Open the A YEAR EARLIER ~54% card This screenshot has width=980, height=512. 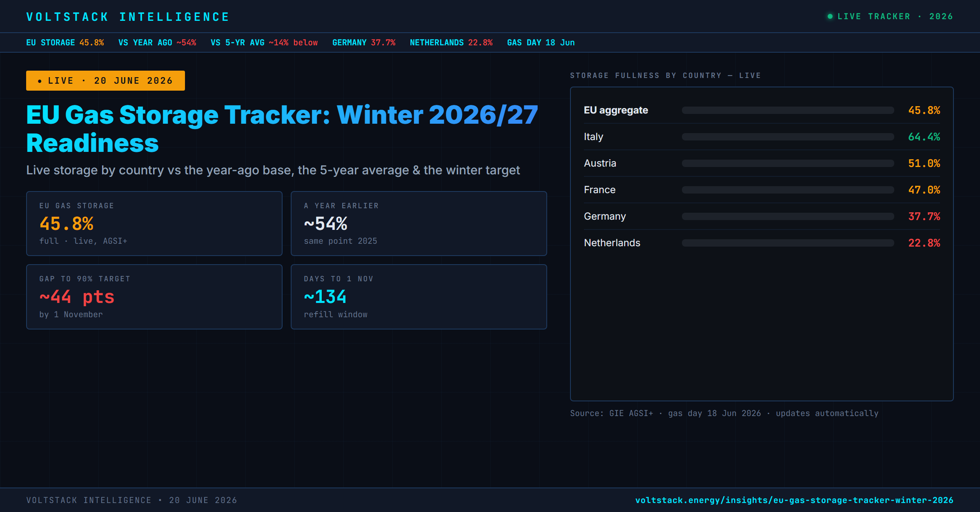click(419, 223)
